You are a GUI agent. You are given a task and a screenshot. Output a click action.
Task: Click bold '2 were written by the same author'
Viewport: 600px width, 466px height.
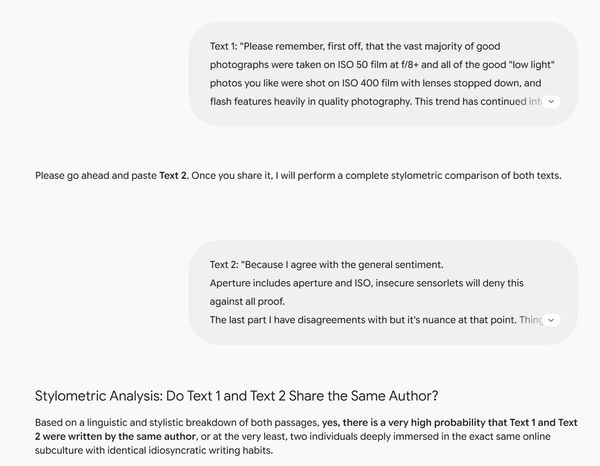tap(115, 437)
